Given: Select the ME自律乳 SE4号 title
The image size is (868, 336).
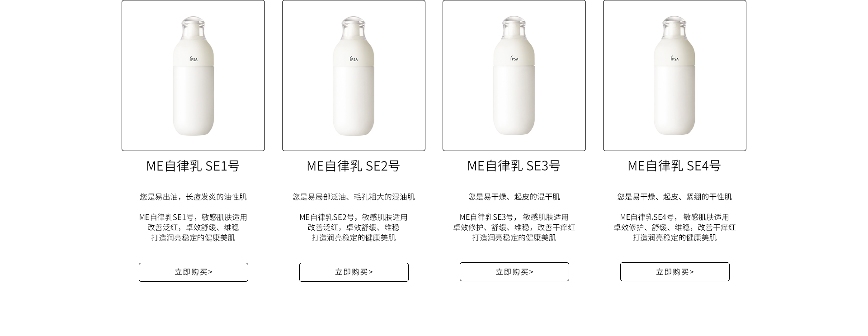Looking at the screenshot, I should tap(675, 166).
